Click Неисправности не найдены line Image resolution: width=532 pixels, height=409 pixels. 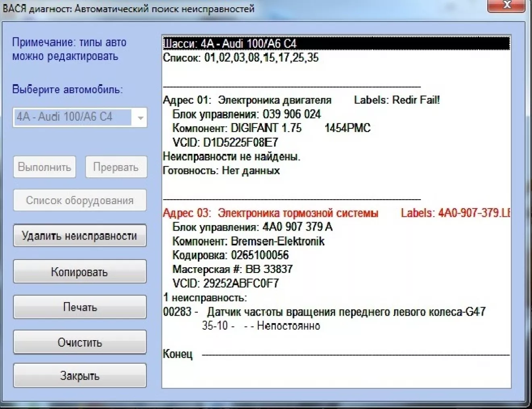[x=232, y=156]
